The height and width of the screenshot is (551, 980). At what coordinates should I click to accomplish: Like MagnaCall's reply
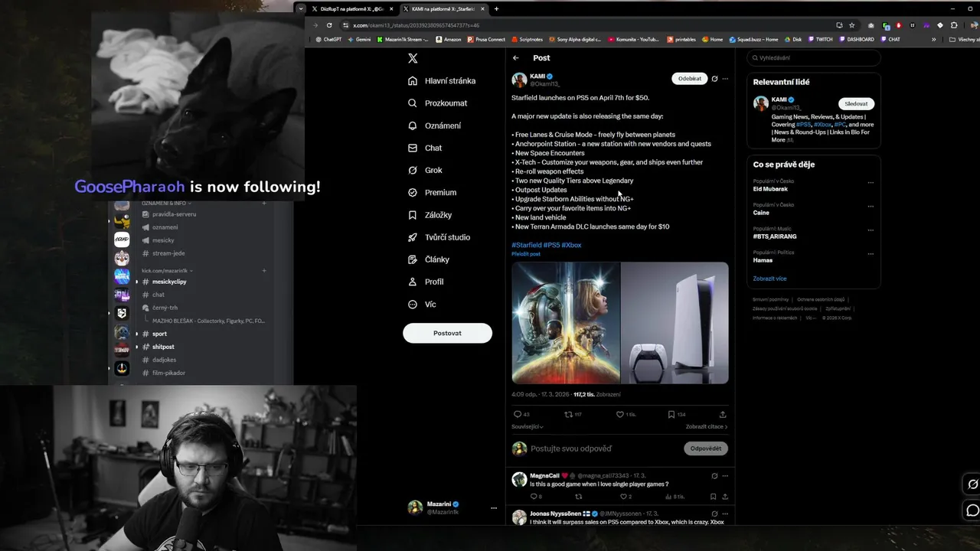(x=624, y=497)
